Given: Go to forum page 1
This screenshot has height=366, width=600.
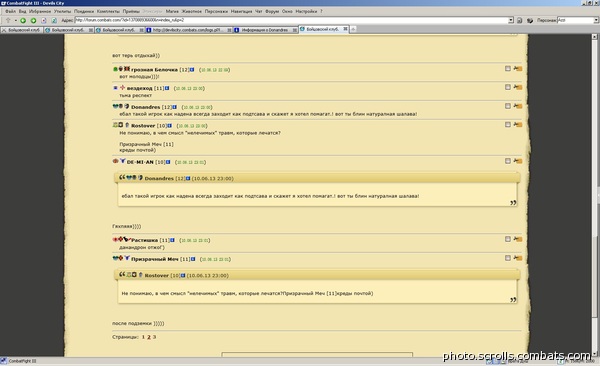Looking at the screenshot, I should (143, 337).
